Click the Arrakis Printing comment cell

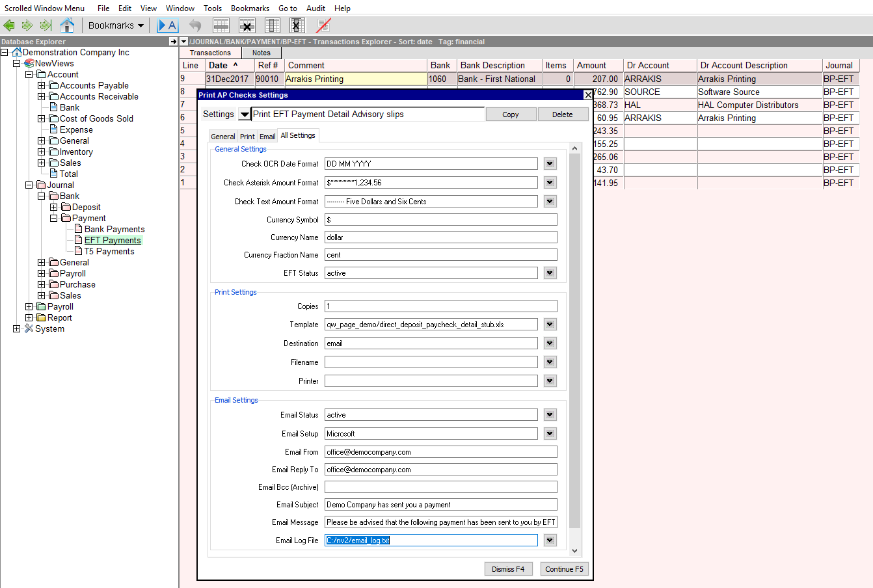coord(356,79)
